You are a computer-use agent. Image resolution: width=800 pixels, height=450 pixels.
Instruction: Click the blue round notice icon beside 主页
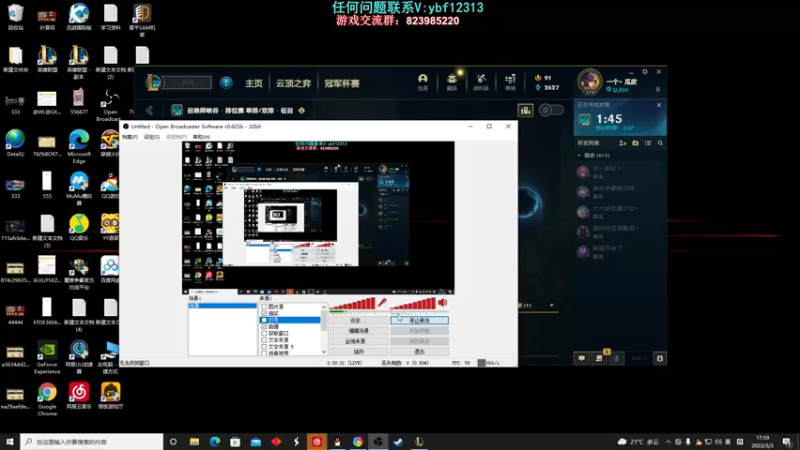[226, 83]
